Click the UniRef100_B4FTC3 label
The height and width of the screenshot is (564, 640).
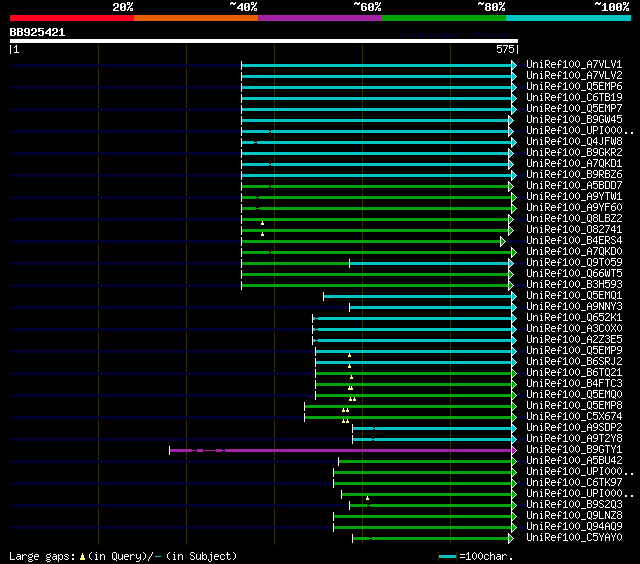pyautogui.click(x=574, y=384)
